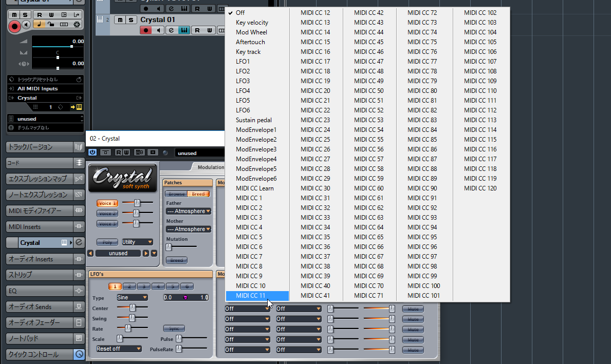The width and height of the screenshot is (611, 364).
Task: Open inspector freeze (snowflake) function
Action: (77, 25)
